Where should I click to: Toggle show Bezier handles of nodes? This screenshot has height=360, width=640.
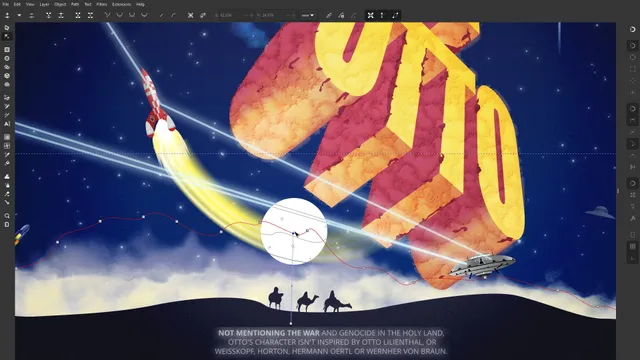(x=382, y=16)
